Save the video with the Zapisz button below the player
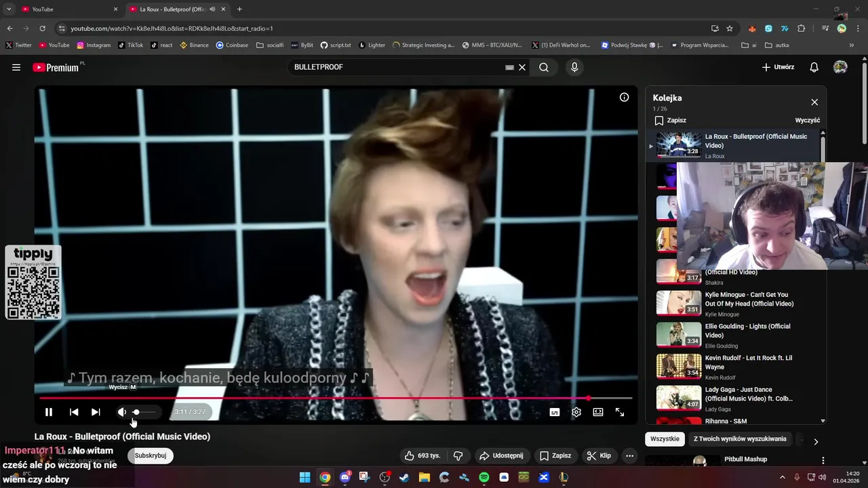Image resolution: width=868 pixels, height=488 pixels. point(555,455)
